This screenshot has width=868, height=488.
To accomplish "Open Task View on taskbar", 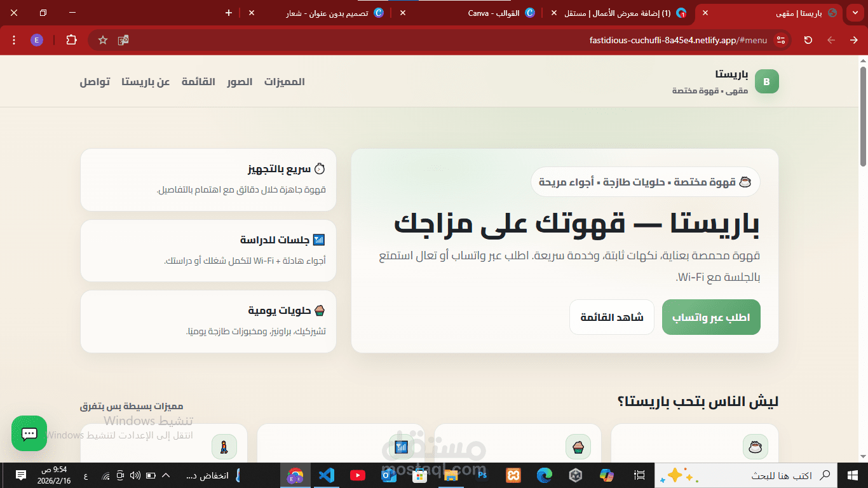I will pyautogui.click(x=640, y=475).
